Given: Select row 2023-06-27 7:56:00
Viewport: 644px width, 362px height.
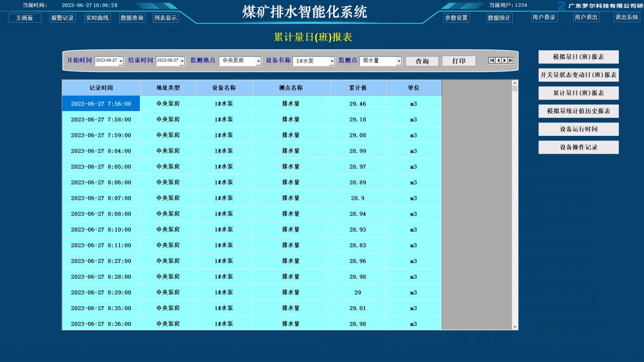Looking at the screenshot, I should coord(252,104).
